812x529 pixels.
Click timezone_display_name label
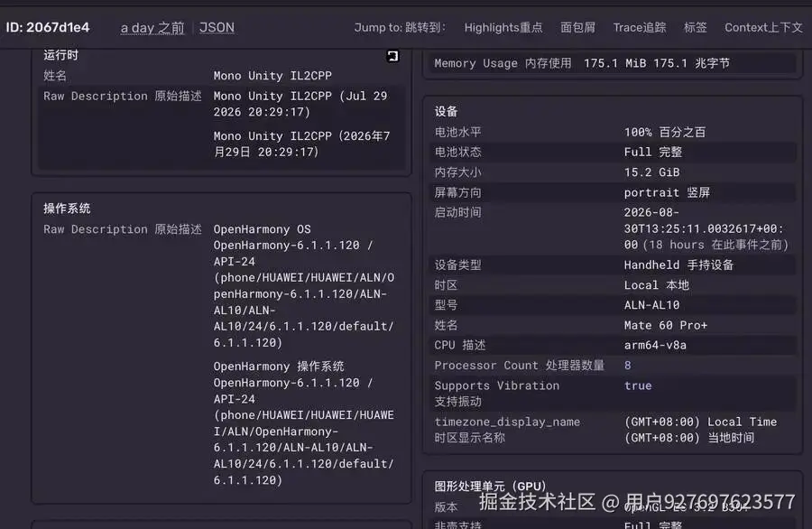[507, 422]
